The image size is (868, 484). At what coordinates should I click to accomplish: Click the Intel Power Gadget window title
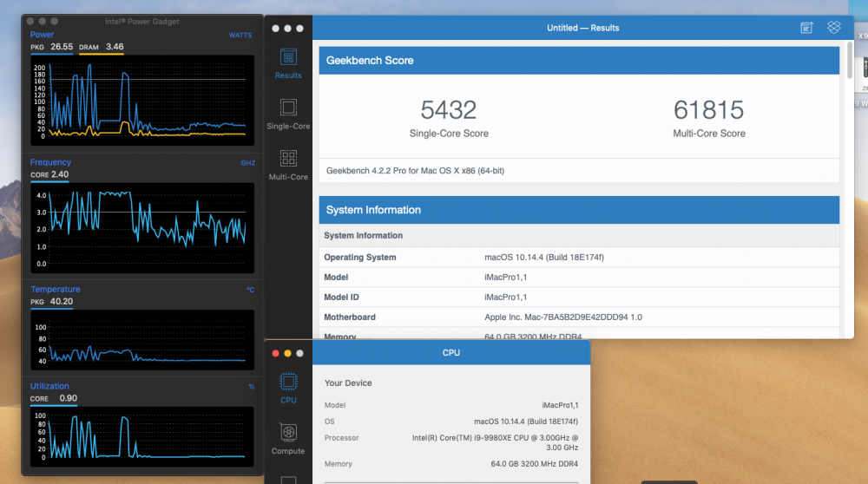coord(142,22)
